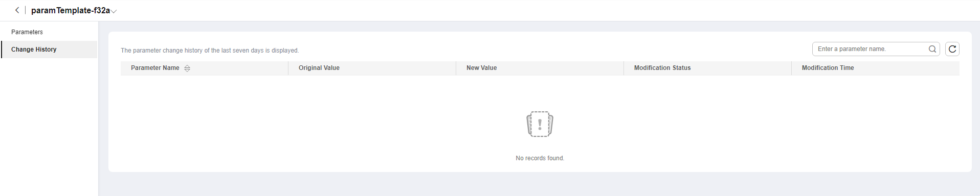Select the Modification Status column header
980x196 pixels.
(x=662, y=68)
